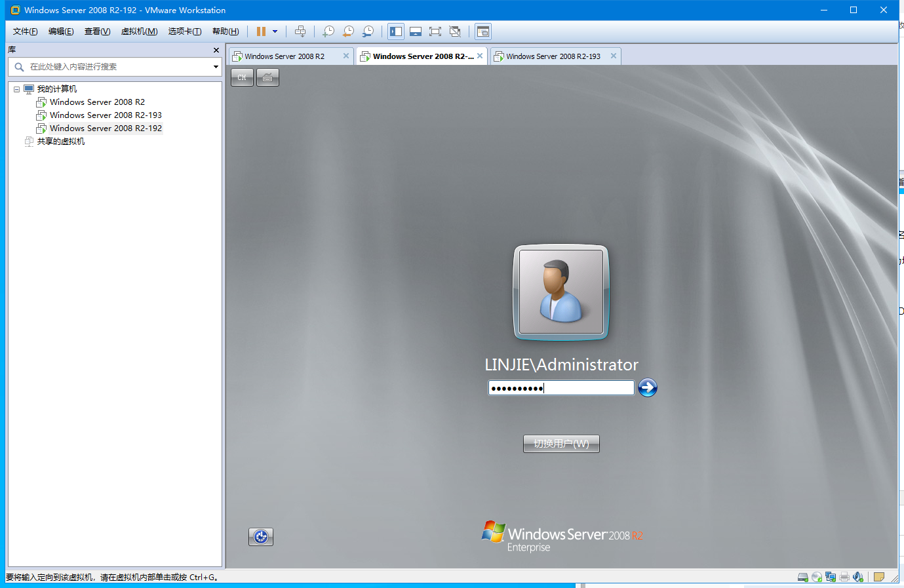The height and width of the screenshot is (588, 904).
Task: Select 我的计算机 in the library tree
Action: point(56,89)
